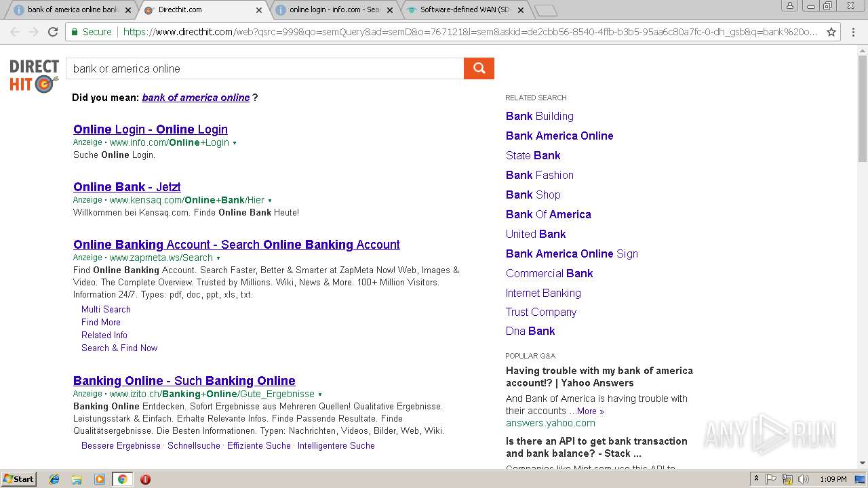Open Chrome's three-dot menu
Image resolution: width=868 pixels, height=488 pixels.
(x=854, y=32)
